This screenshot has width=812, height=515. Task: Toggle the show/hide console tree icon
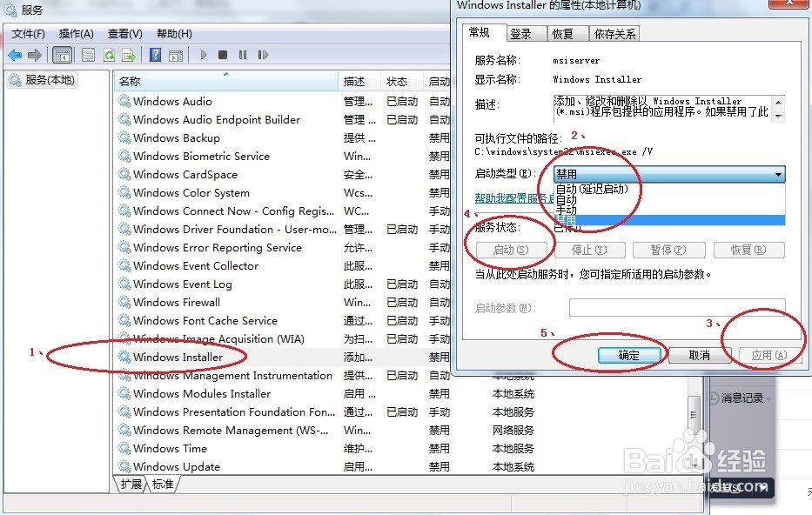click(62, 55)
